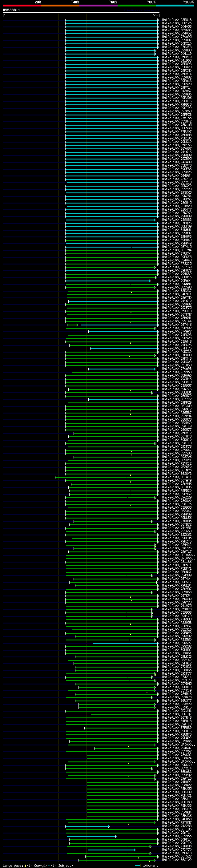Click the short cyan bar for UniRef100_Q42283
Image resolution: width=197 pixels, height=868 pixels.
[x=87, y=826]
